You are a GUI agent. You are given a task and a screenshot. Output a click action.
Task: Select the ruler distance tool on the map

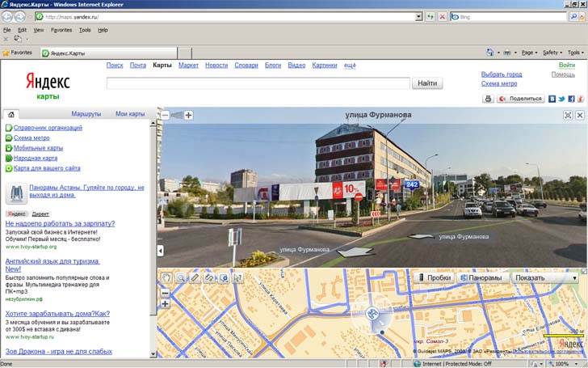coord(195,278)
